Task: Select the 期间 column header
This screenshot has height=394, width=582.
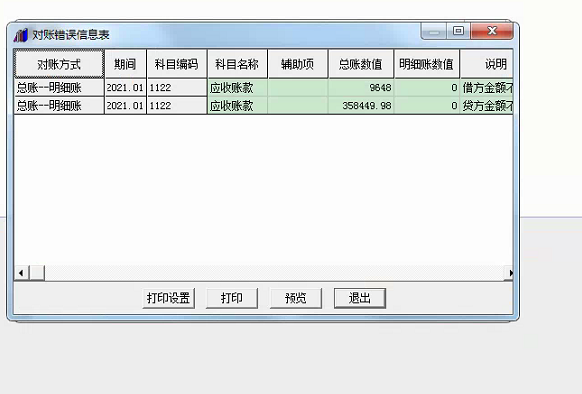Action: [x=125, y=64]
